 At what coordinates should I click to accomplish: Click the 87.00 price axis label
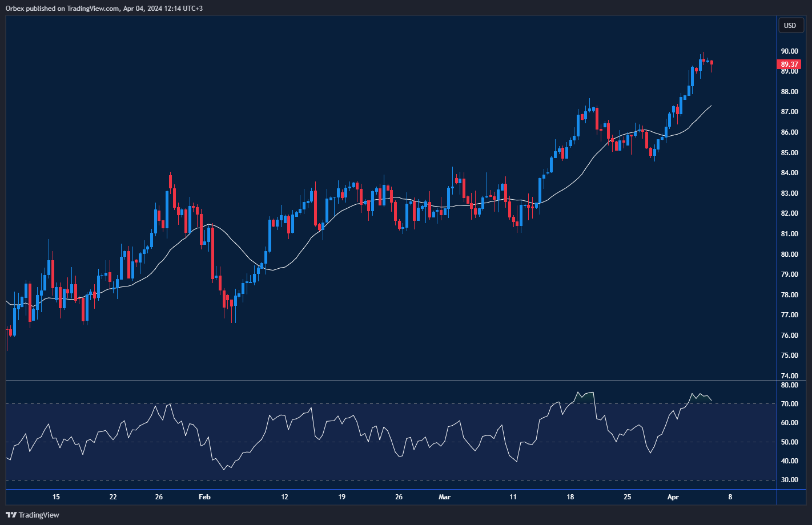[x=789, y=112]
